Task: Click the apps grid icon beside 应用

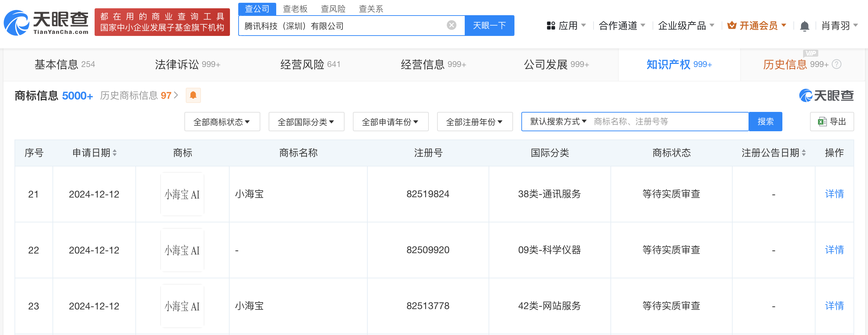Action: click(x=550, y=25)
